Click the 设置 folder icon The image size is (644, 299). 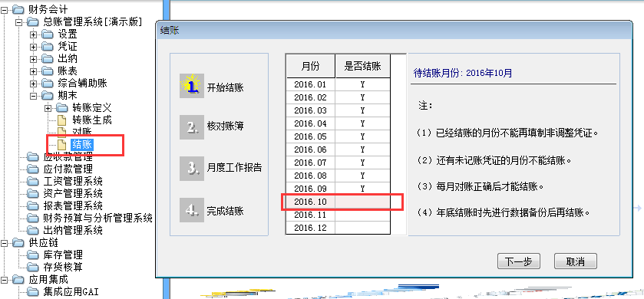click(x=48, y=34)
